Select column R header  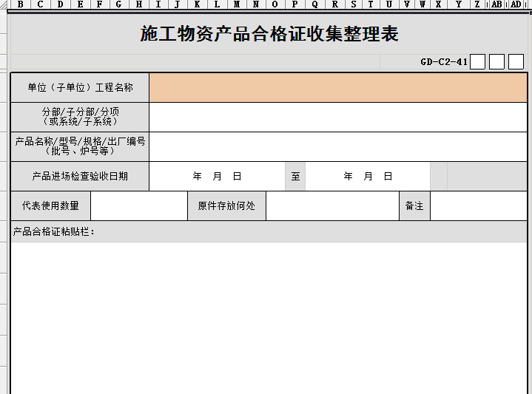335,4
